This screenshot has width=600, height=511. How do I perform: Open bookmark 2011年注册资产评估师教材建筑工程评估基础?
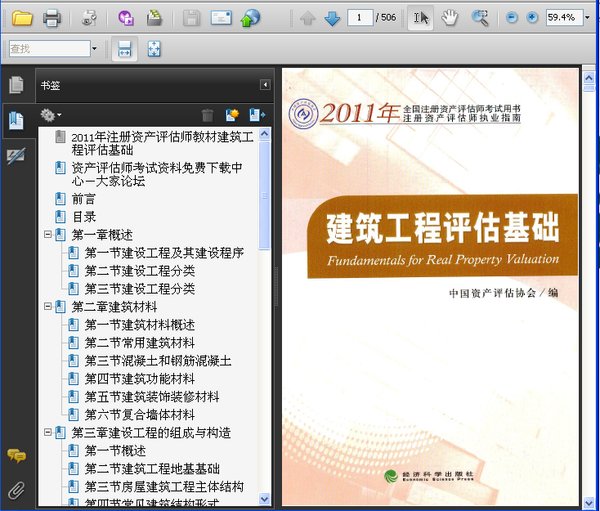[x=162, y=144]
